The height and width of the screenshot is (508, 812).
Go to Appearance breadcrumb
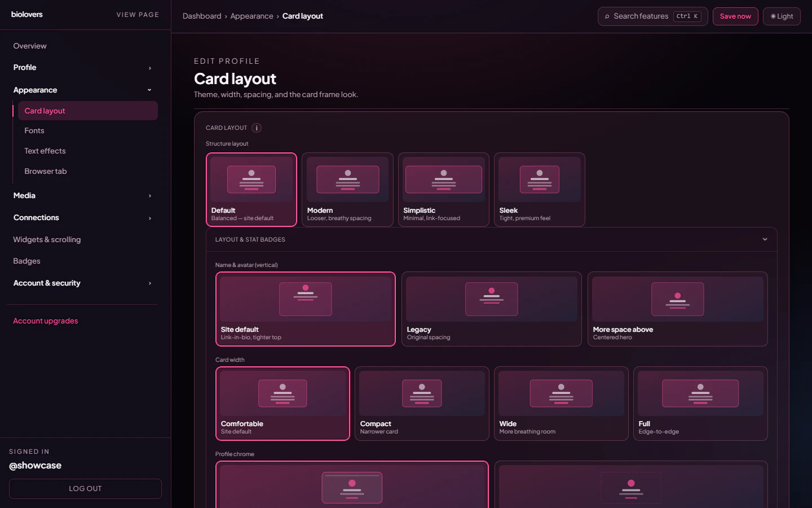tap(251, 16)
